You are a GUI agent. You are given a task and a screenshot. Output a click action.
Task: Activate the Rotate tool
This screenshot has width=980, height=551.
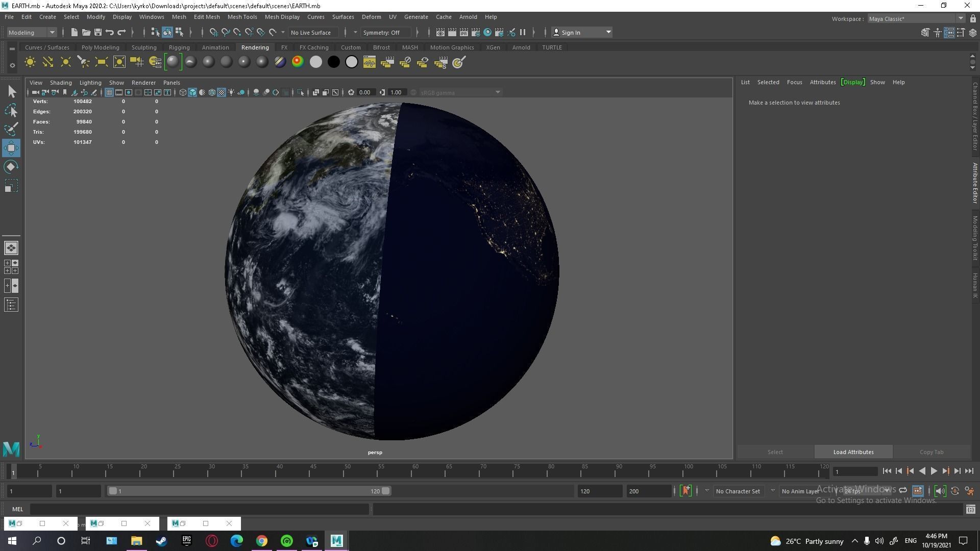11,167
